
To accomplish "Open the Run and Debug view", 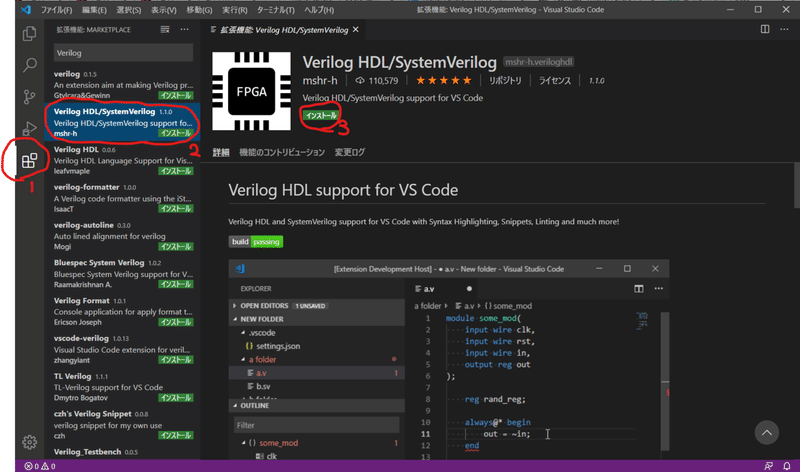I will pyautogui.click(x=30, y=128).
